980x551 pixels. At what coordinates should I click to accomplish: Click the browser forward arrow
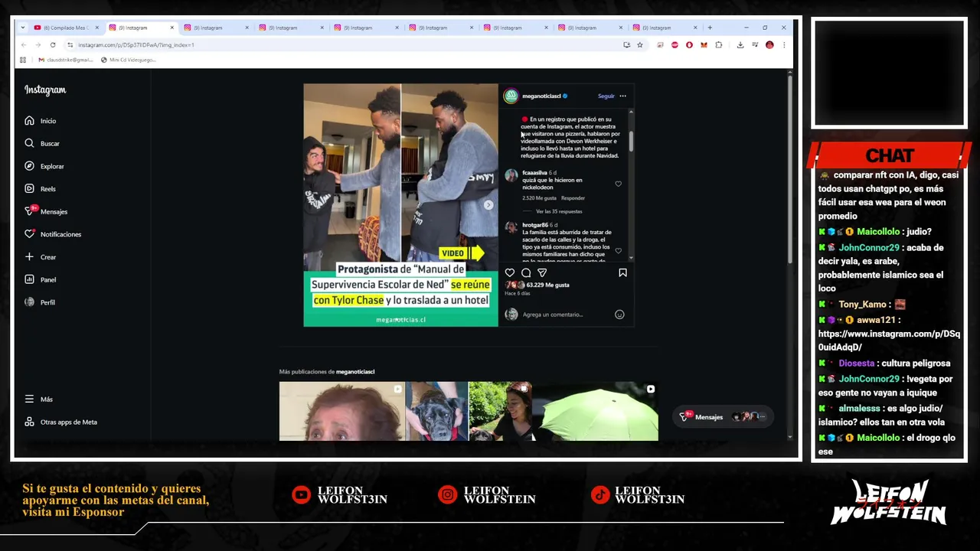coord(38,45)
